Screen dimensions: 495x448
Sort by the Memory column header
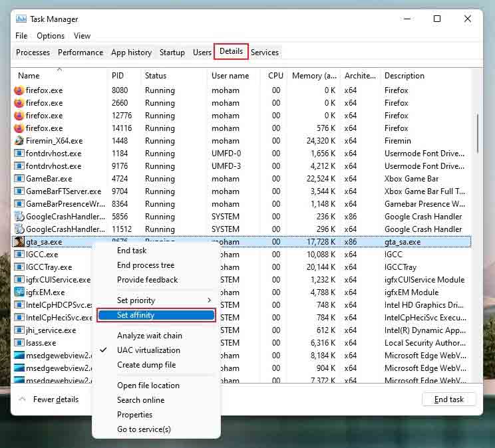point(314,76)
